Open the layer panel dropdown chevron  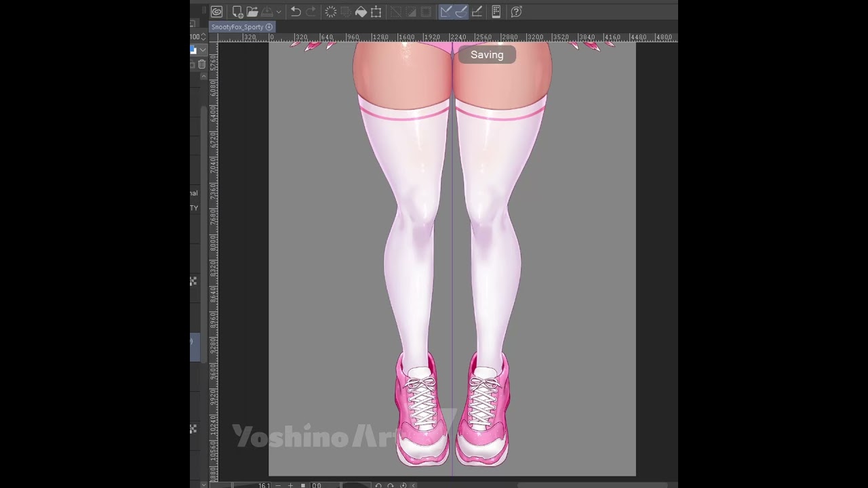(202, 50)
